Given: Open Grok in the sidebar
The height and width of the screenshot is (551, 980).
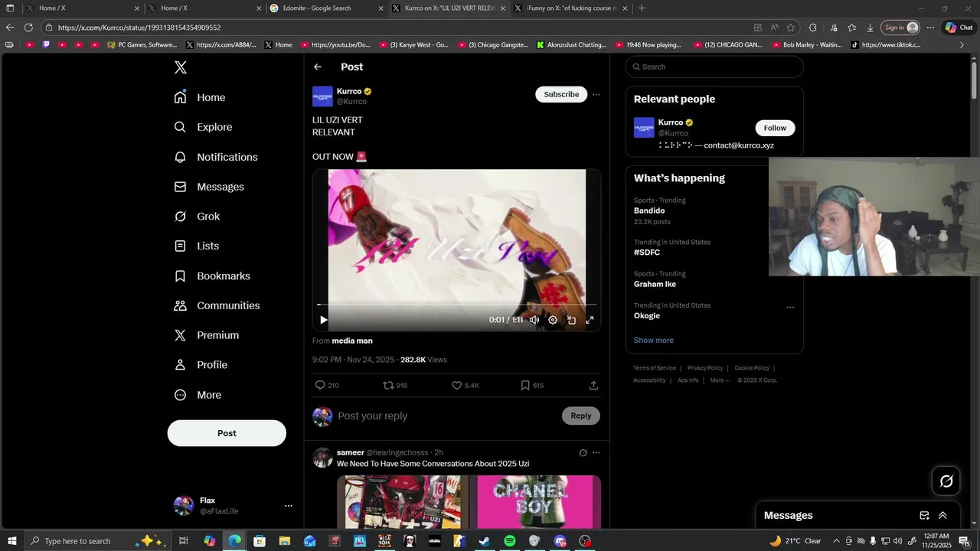Looking at the screenshot, I should click(x=197, y=217).
